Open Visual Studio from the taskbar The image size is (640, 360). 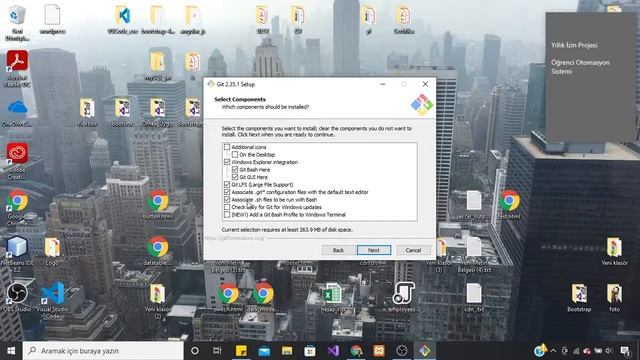[x=333, y=351]
